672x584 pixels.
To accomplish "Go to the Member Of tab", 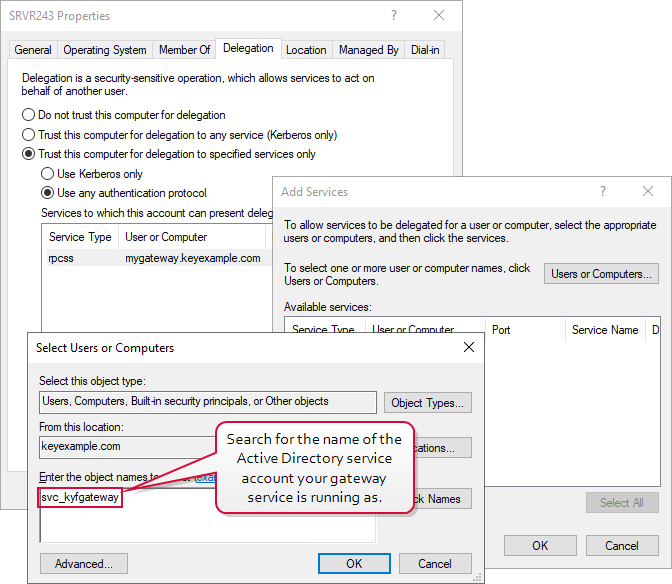I will [185, 50].
